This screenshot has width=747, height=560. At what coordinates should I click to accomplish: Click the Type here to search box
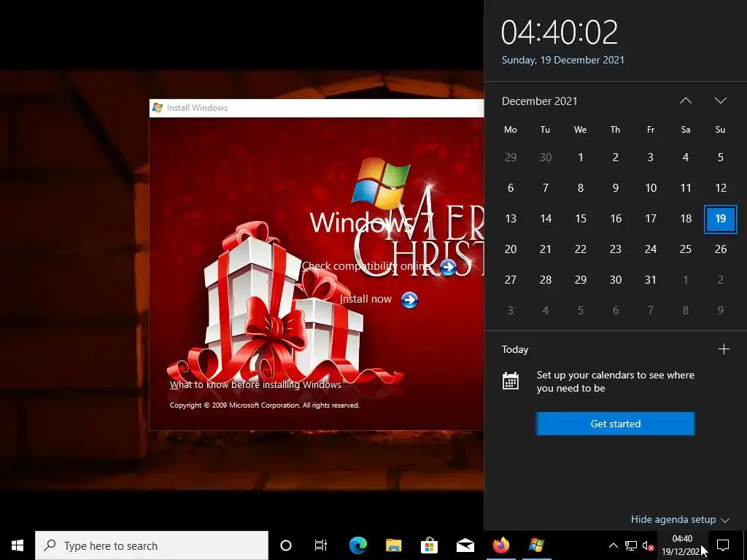point(152,545)
